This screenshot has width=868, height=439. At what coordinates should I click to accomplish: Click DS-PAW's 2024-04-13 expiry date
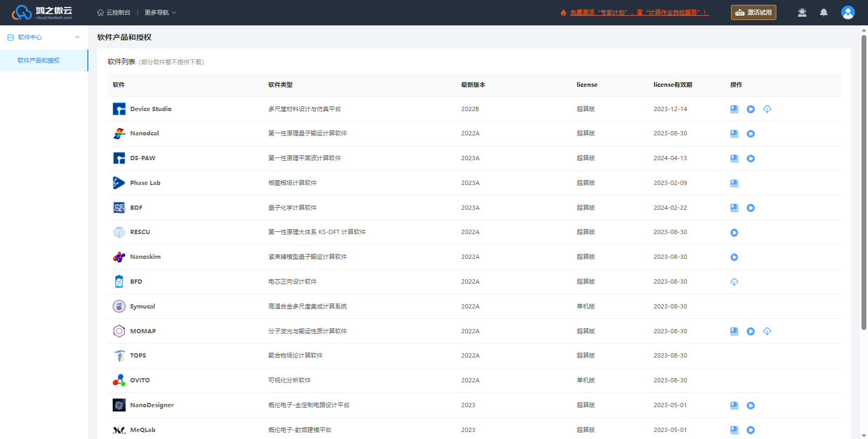(x=670, y=158)
